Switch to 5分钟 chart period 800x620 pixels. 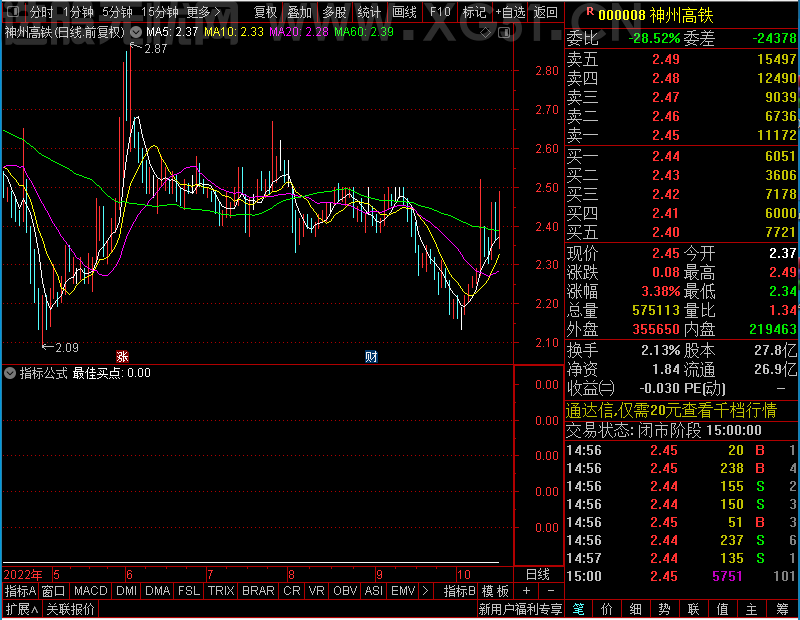click(117, 12)
